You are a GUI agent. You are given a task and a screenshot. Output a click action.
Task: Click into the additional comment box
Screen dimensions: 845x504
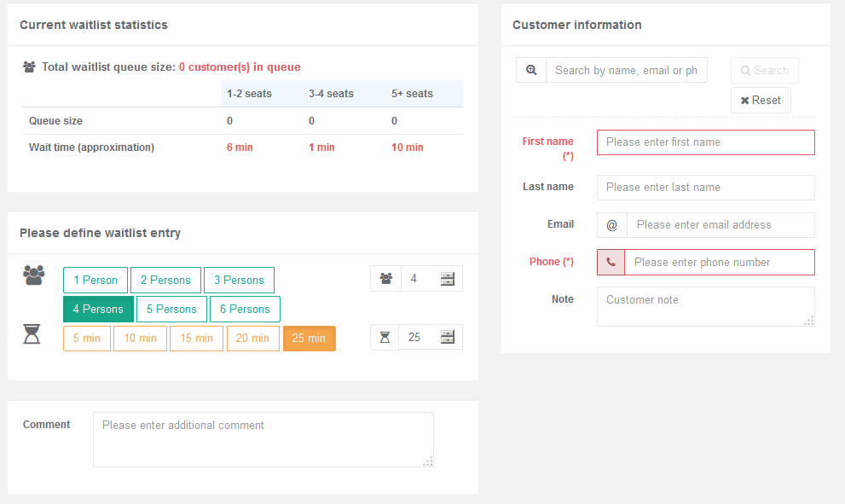[x=263, y=439]
